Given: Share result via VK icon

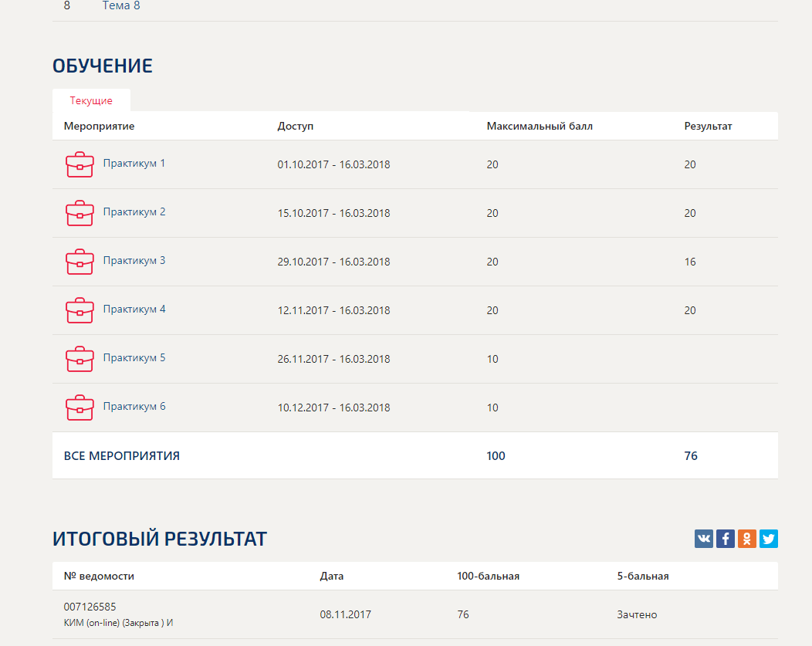Looking at the screenshot, I should pos(704,539).
